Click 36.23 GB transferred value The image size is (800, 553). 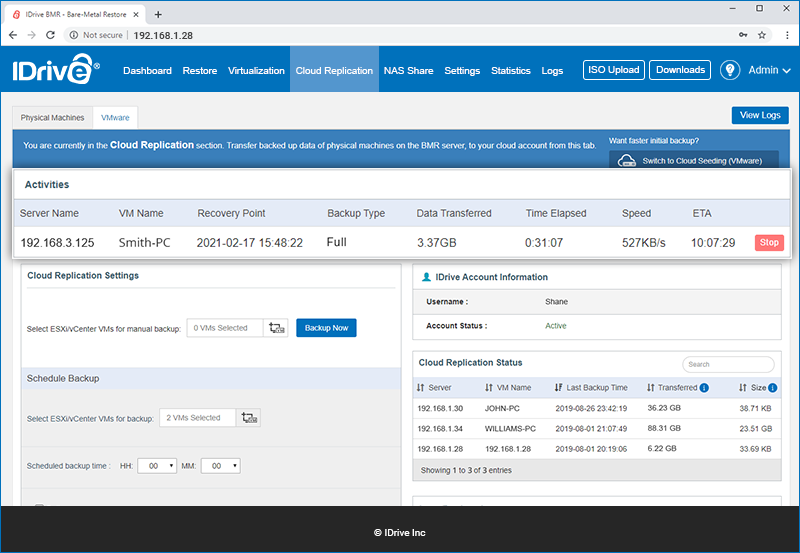click(x=664, y=408)
